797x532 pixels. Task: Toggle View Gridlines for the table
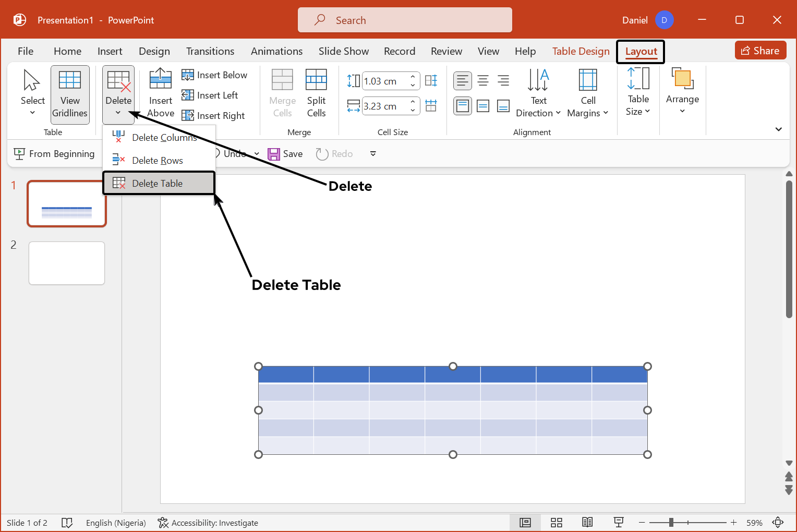70,94
